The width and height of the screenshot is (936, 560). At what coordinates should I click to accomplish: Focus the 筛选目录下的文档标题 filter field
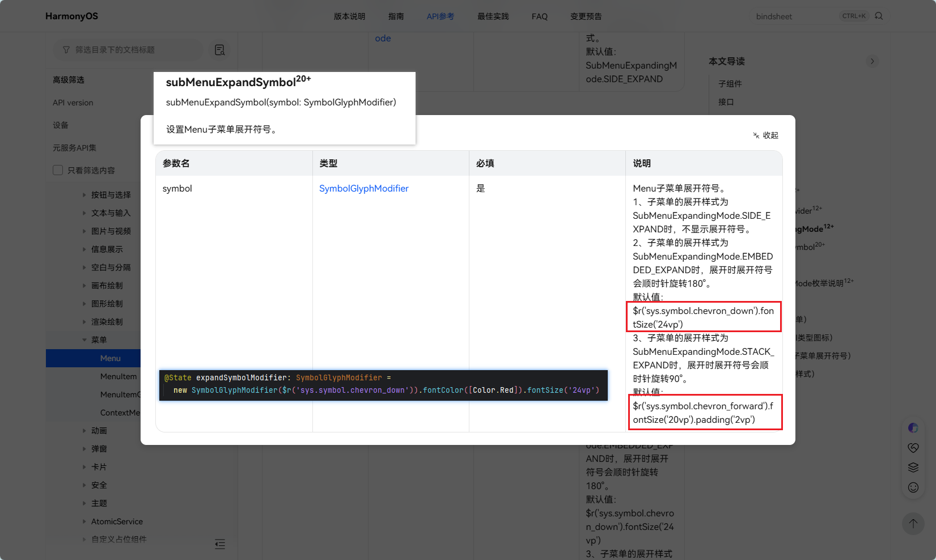coord(128,50)
